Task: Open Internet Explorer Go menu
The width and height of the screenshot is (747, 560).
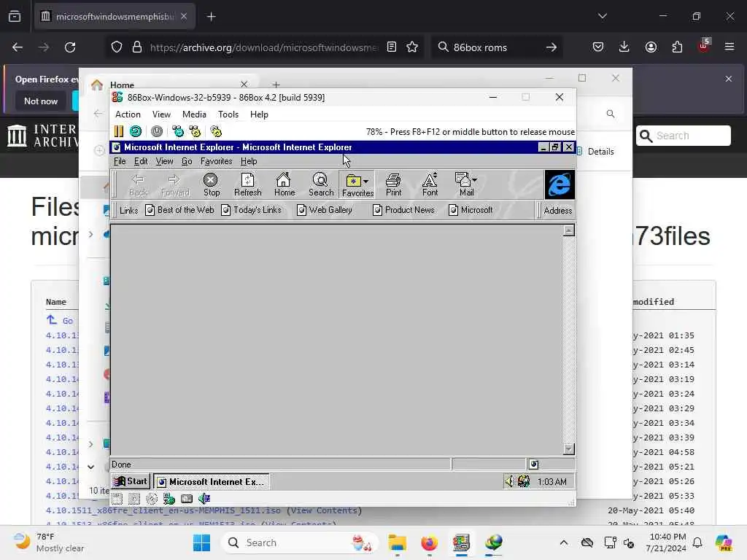Action: click(x=187, y=161)
